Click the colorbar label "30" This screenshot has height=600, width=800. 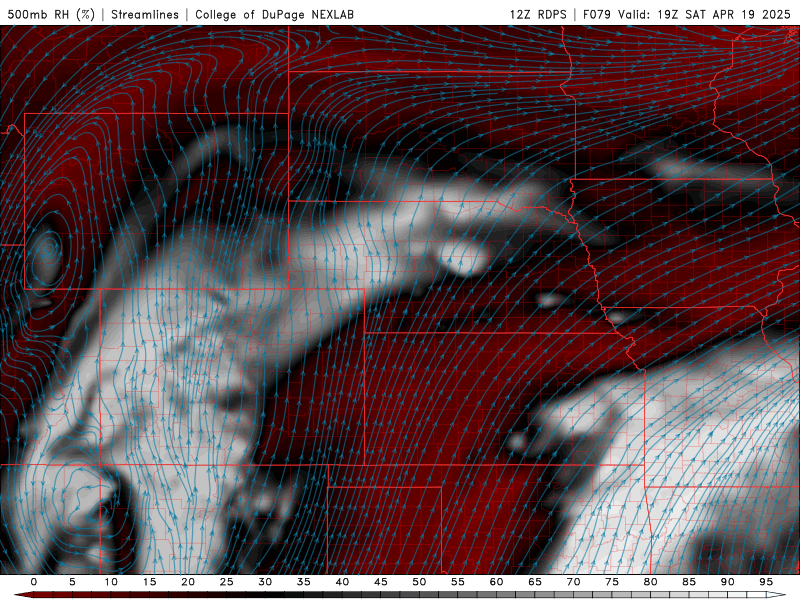(x=265, y=582)
